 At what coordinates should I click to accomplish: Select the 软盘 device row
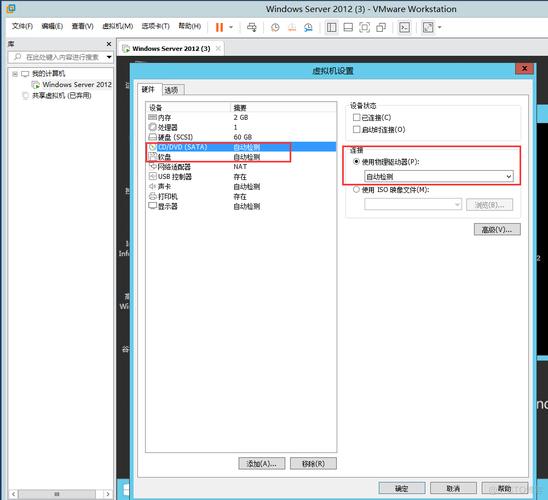241,157
